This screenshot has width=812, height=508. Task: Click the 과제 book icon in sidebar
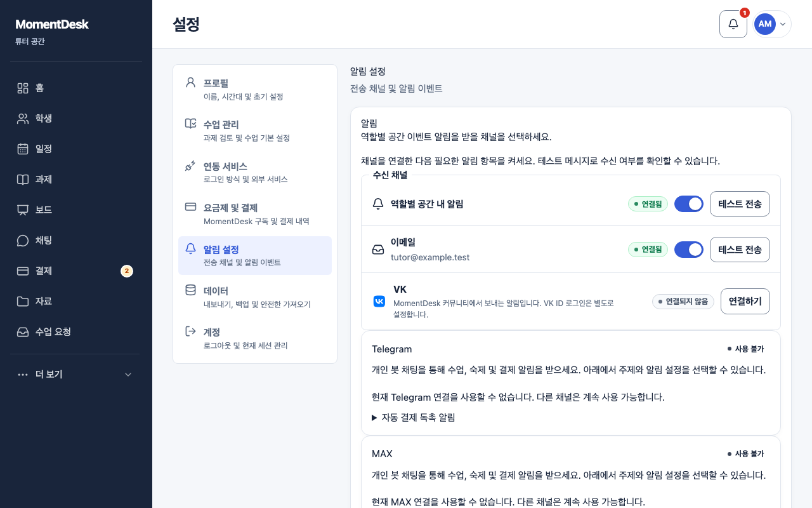(x=23, y=180)
